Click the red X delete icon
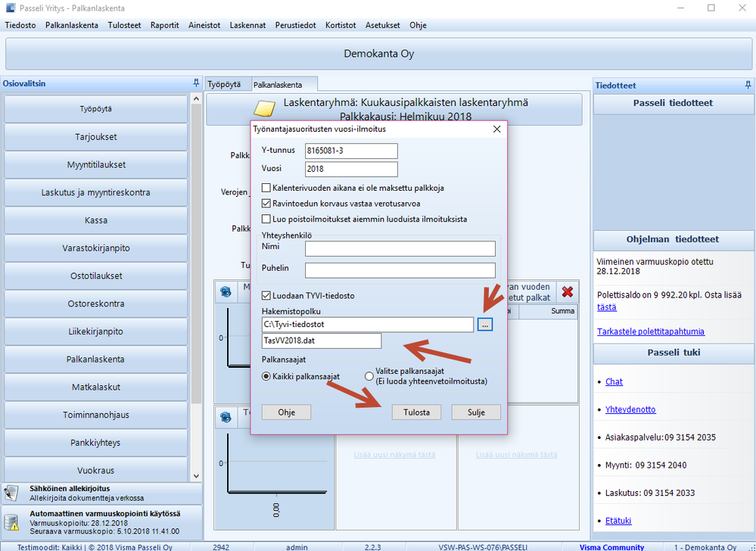The image size is (756, 551). [x=568, y=291]
